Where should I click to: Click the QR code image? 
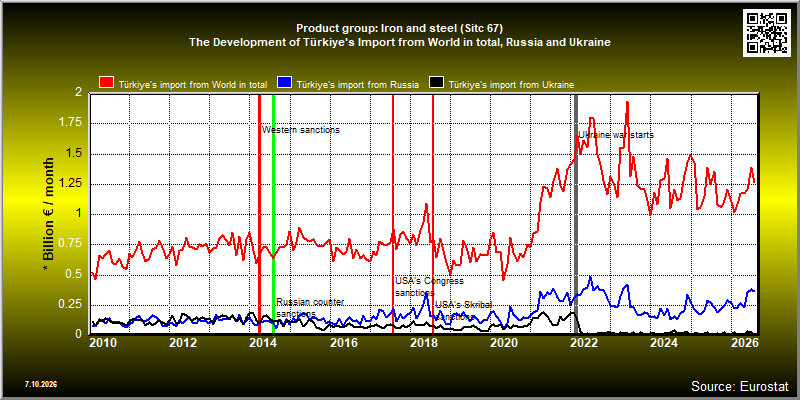coord(767,31)
